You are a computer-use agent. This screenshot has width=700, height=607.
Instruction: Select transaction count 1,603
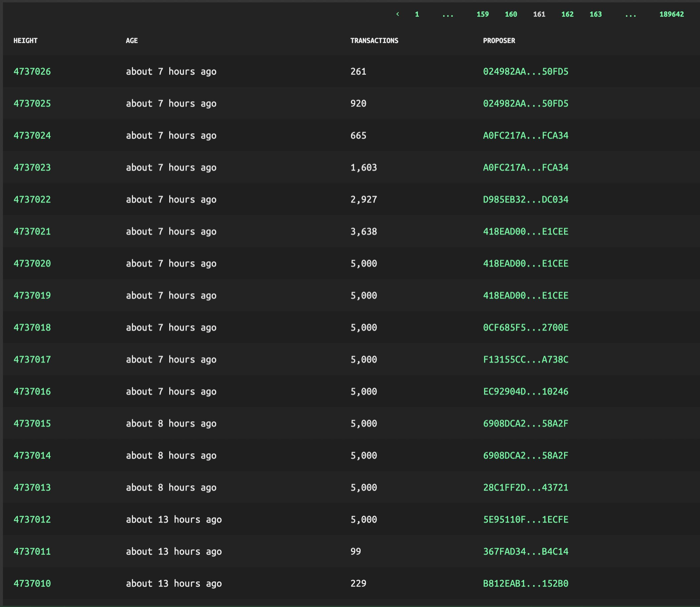(364, 168)
